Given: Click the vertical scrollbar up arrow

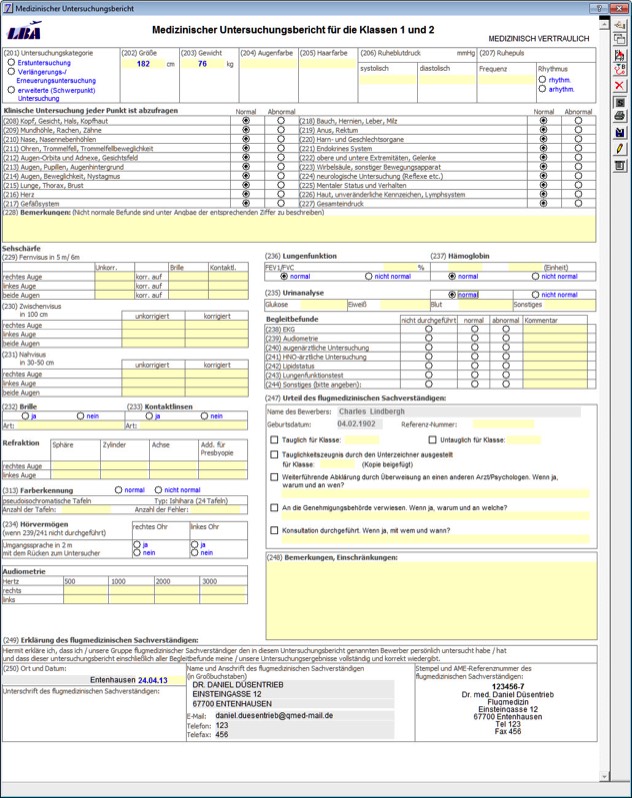Looking at the screenshot, I should click(604, 23).
